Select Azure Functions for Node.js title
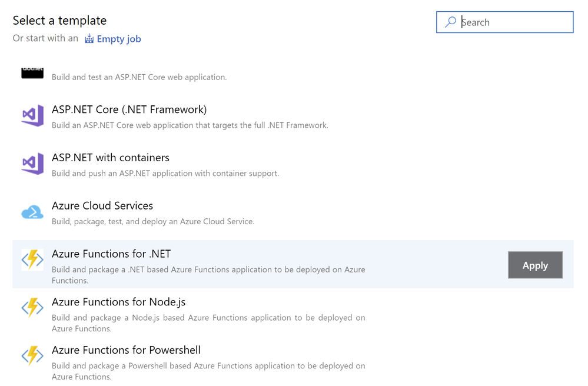This screenshot has width=588, height=386. coord(118,302)
